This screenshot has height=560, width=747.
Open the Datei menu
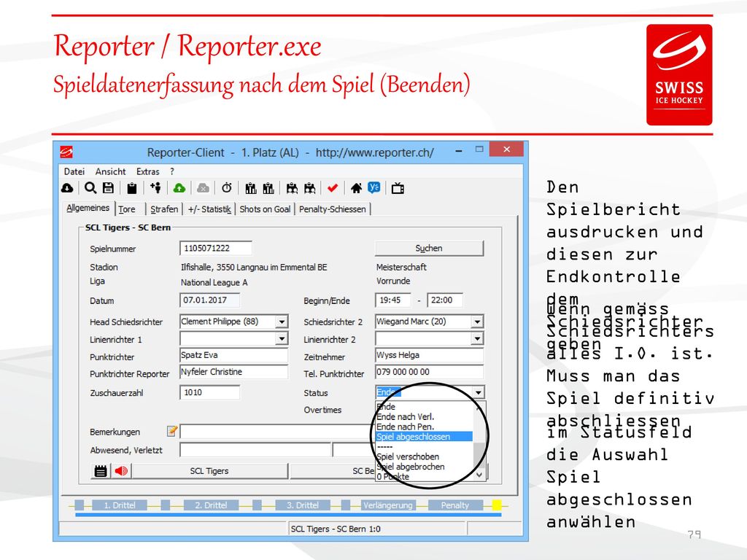(x=74, y=171)
